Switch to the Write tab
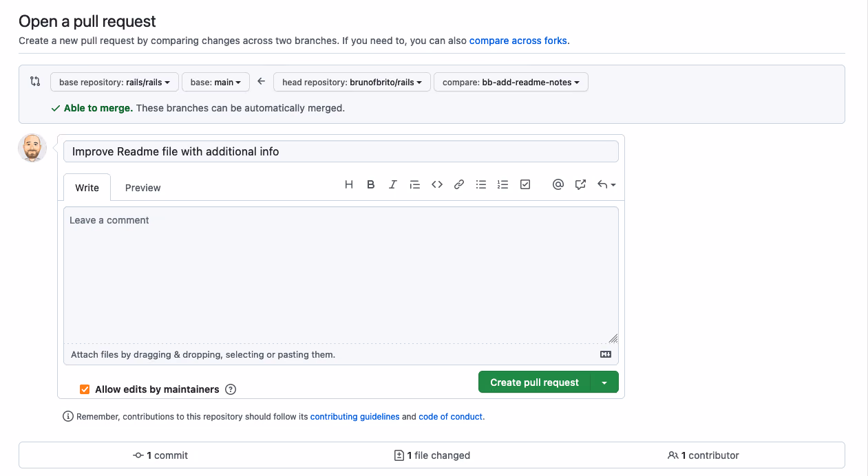The width and height of the screenshot is (868, 476). click(x=87, y=187)
